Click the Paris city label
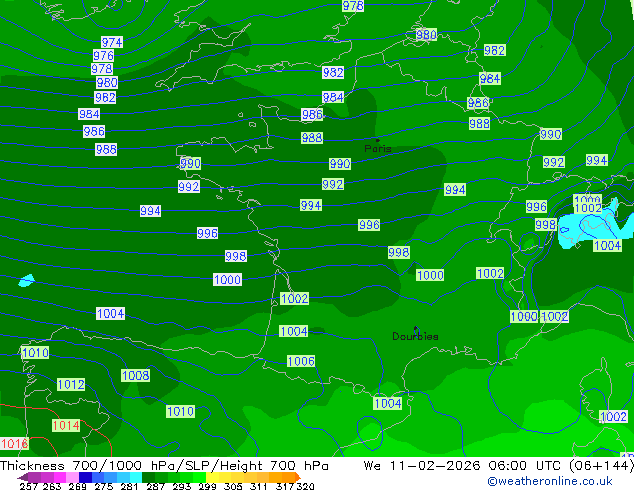Image resolution: width=634 pixels, height=490 pixels. tap(378, 148)
